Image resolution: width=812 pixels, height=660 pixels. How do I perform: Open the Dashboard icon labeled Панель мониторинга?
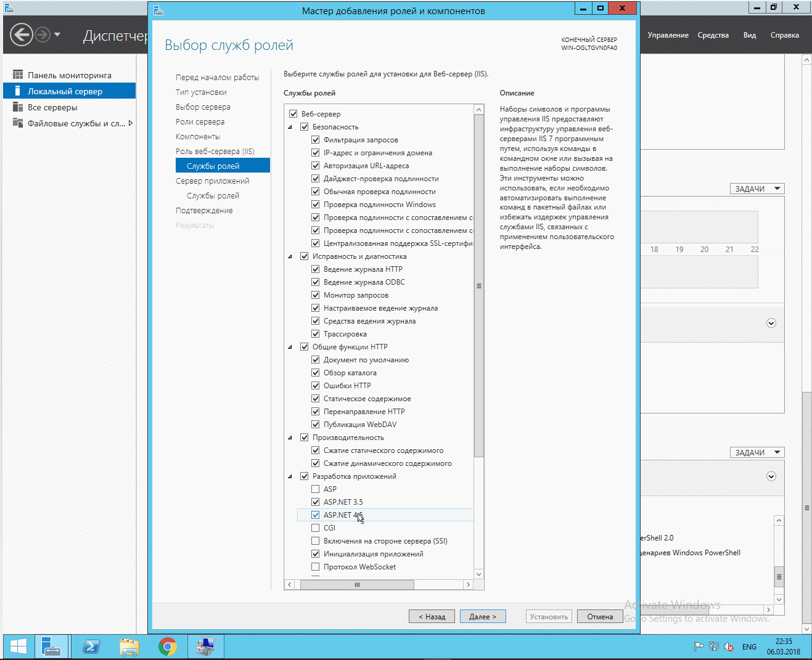[x=18, y=75]
